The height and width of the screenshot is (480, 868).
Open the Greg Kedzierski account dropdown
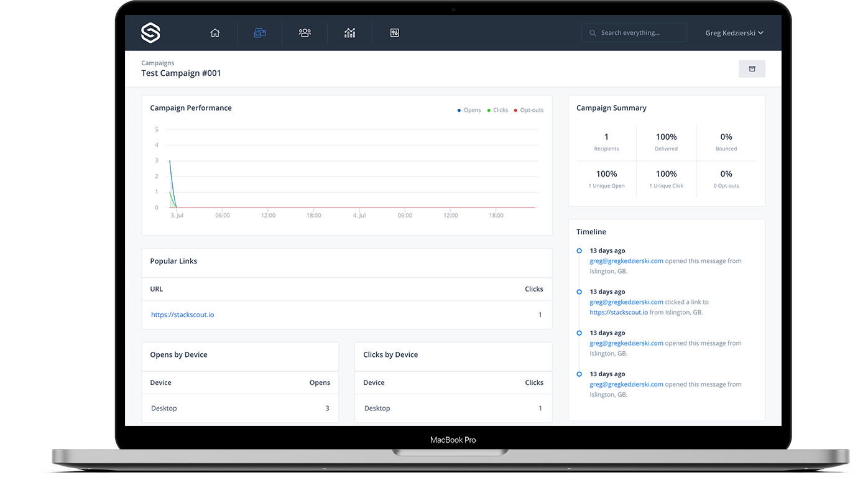[x=734, y=32]
